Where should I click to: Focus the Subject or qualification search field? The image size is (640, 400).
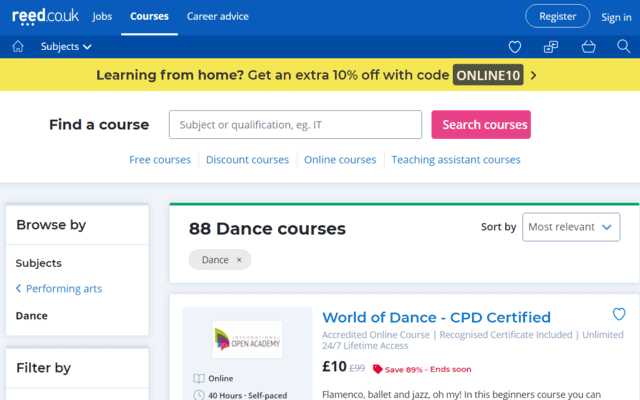coord(296,124)
